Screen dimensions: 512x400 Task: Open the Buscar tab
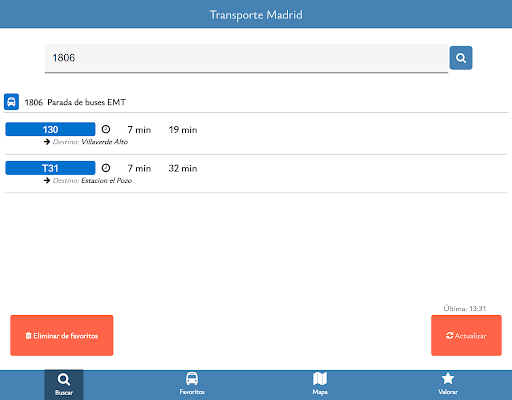coord(64,385)
